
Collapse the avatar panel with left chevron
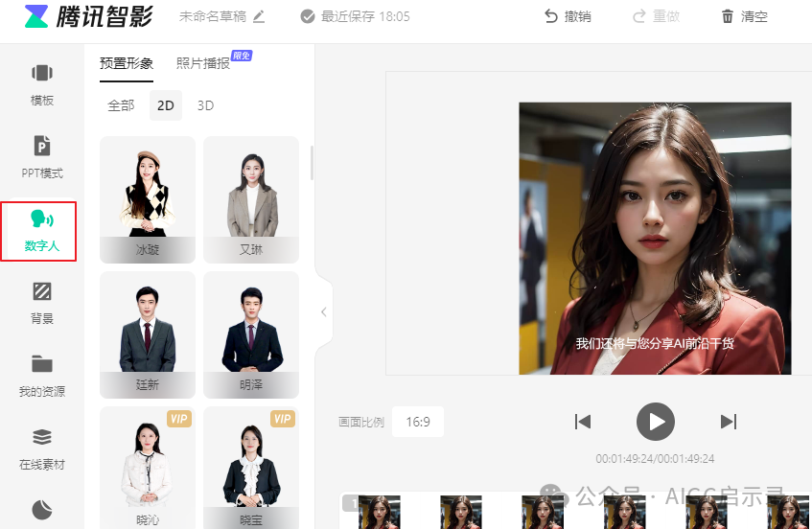coord(324,312)
